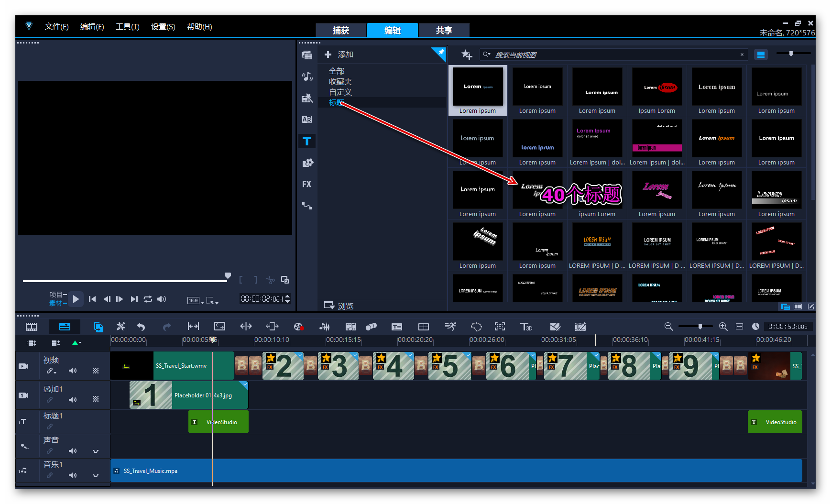Viewport: 831px width, 504px height.
Task: Open the Media library panel icon
Action: pyautogui.click(x=307, y=55)
